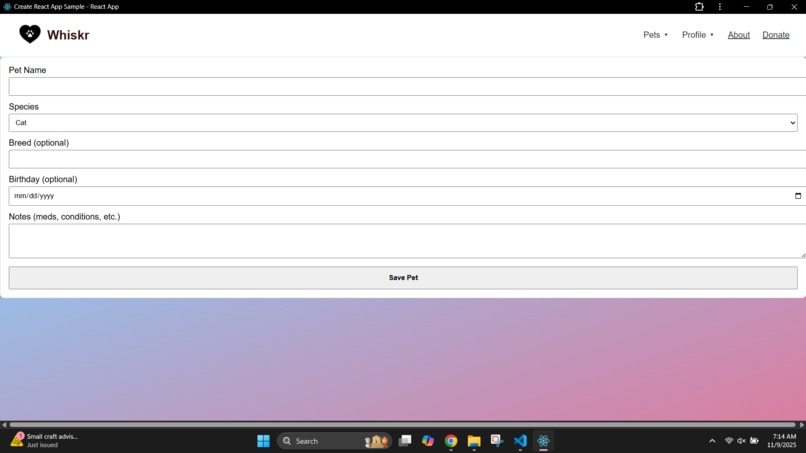The width and height of the screenshot is (806, 453).
Task: Focus the Pet Name input field
Action: click(407, 86)
